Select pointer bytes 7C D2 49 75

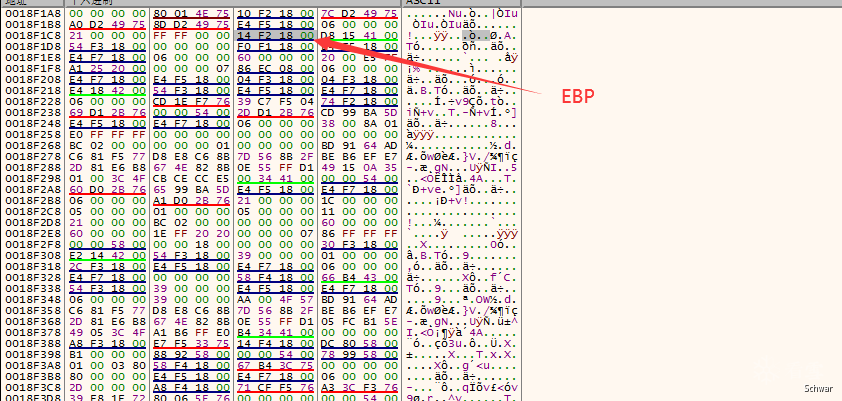tap(359, 13)
